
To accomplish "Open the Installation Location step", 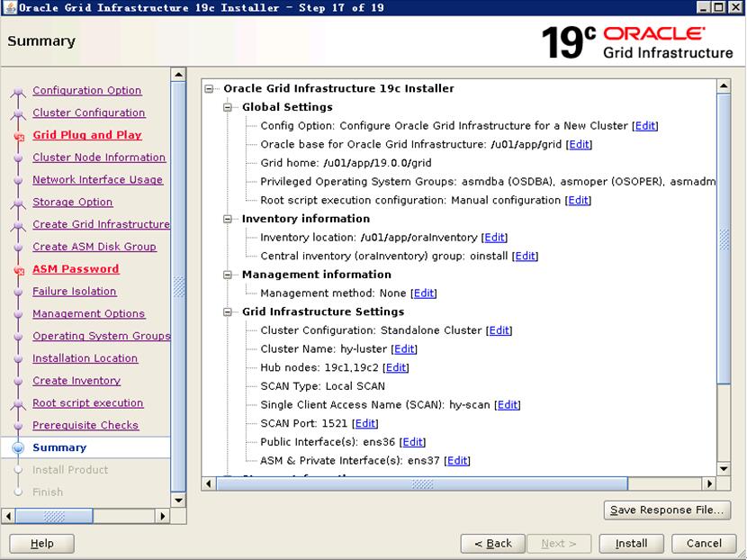I will tap(85, 358).
